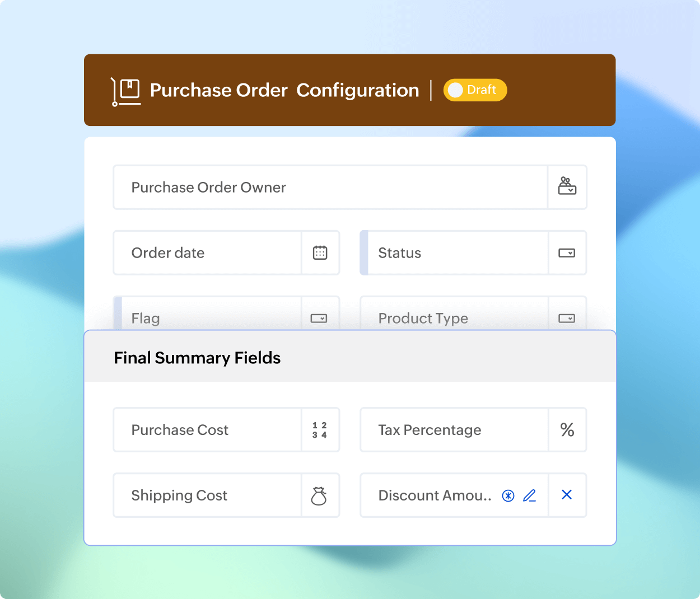Click the Purchase Order Owner user icon
This screenshot has width=700, height=599.
tap(567, 187)
